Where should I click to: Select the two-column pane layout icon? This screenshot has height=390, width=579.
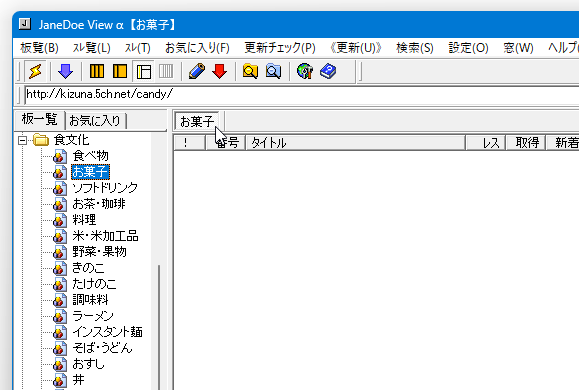[x=120, y=71]
